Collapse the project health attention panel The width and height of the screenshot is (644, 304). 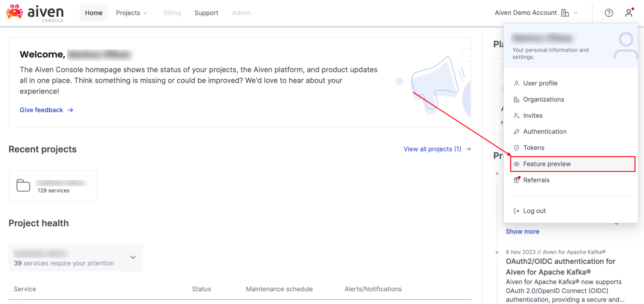[x=133, y=257]
